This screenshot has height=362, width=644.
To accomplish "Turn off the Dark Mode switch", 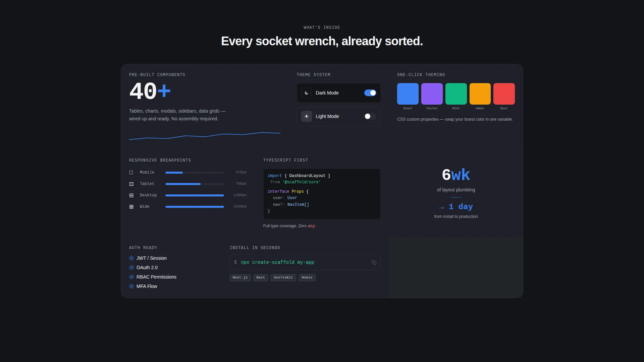I will (x=370, y=93).
